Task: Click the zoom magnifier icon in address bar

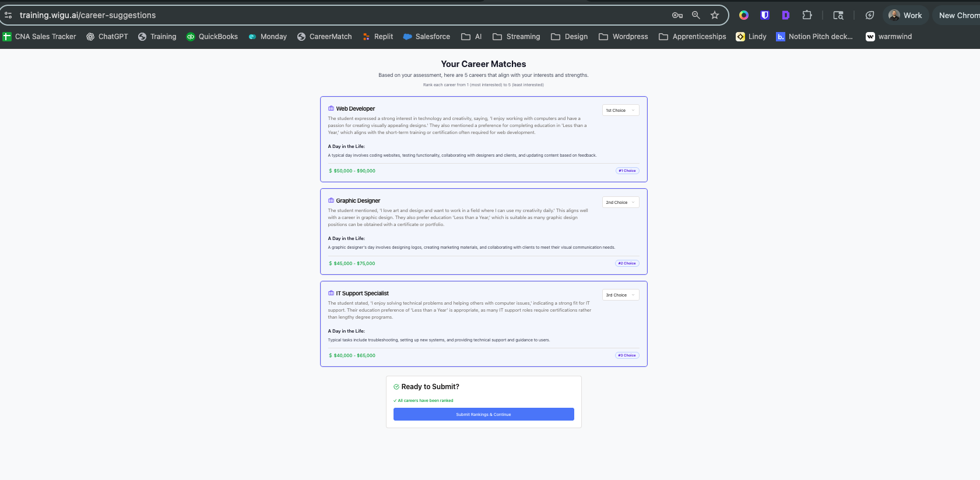Action: click(x=696, y=15)
